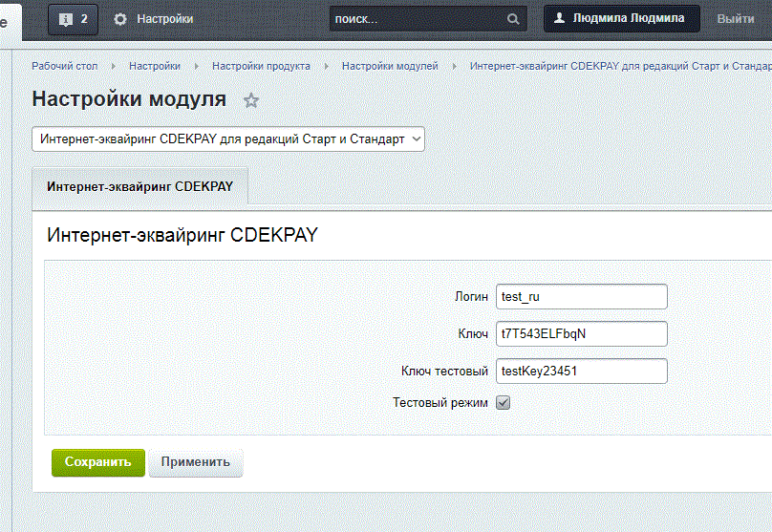This screenshot has width=772, height=532.
Task: Toggle the Тестовый режим checkbox
Action: click(503, 402)
